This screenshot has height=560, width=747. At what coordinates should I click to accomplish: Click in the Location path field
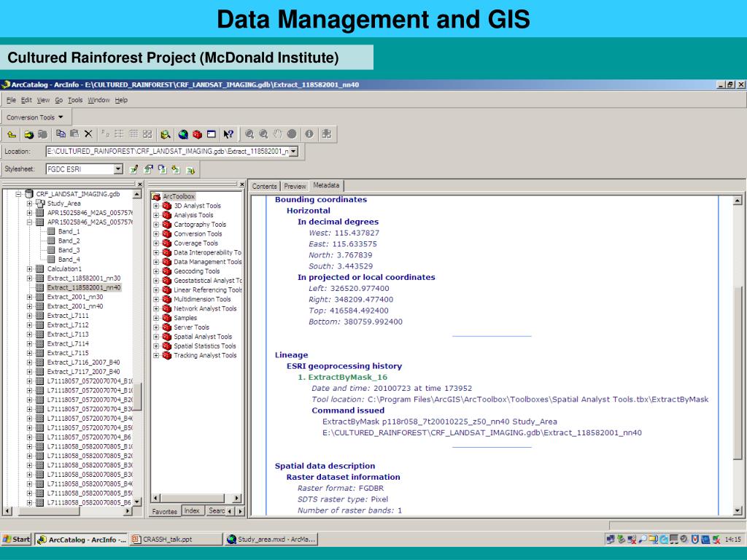167,152
